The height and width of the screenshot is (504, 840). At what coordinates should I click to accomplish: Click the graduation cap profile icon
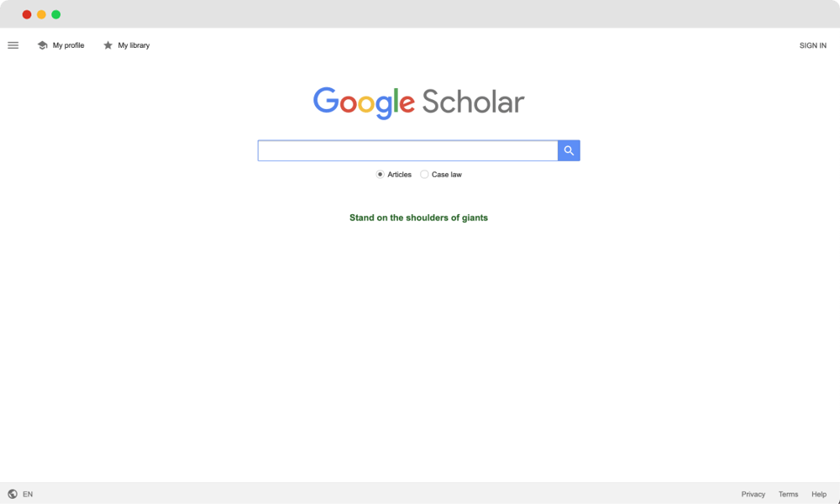pos(42,45)
